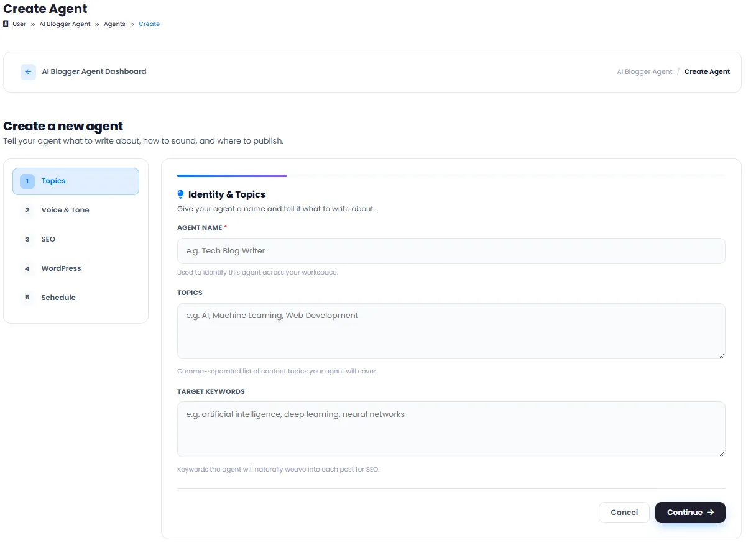The width and height of the screenshot is (756, 543).
Task: Click the Target Keywords textarea resize handle
Action: pyautogui.click(x=722, y=454)
